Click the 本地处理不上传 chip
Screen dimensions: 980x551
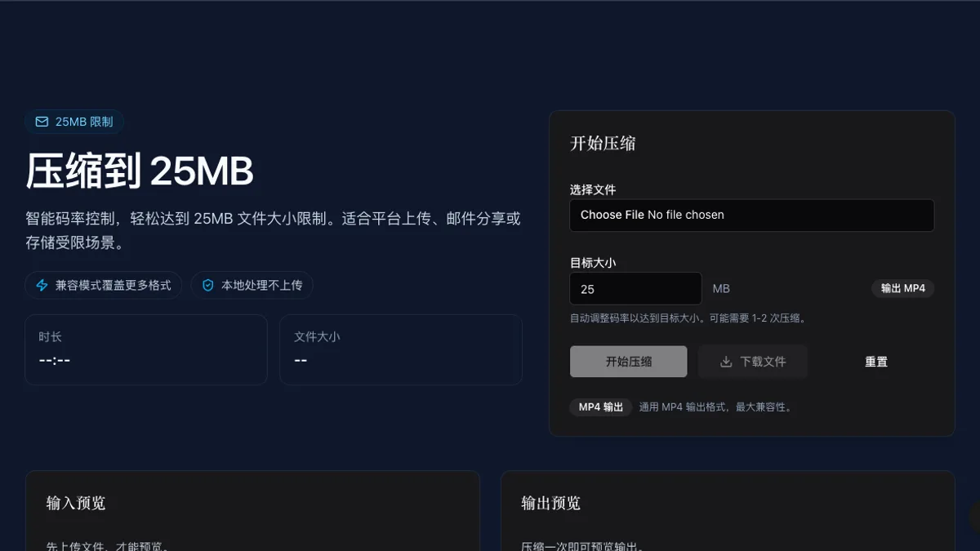coord(252,286)
